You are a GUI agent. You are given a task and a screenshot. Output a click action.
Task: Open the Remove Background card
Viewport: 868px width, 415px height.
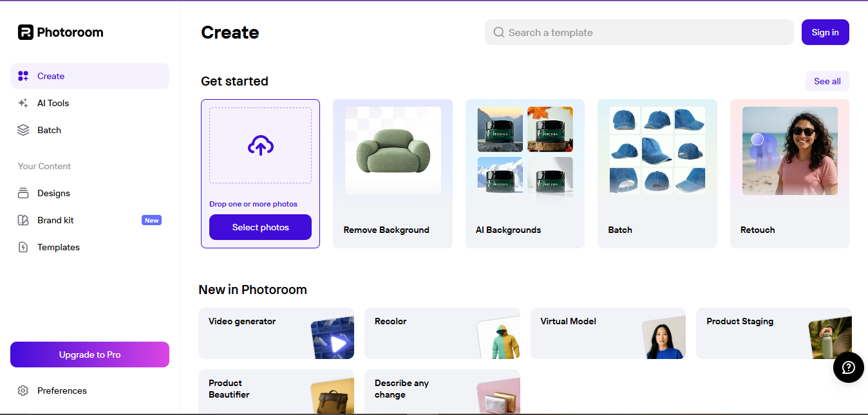click(392, 174)
